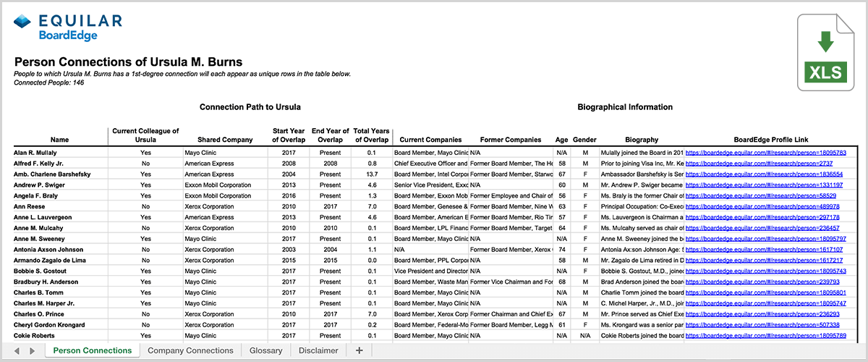Screen dimensions: 868x362
Task: Click the Name column header
Action: (60, 140)
